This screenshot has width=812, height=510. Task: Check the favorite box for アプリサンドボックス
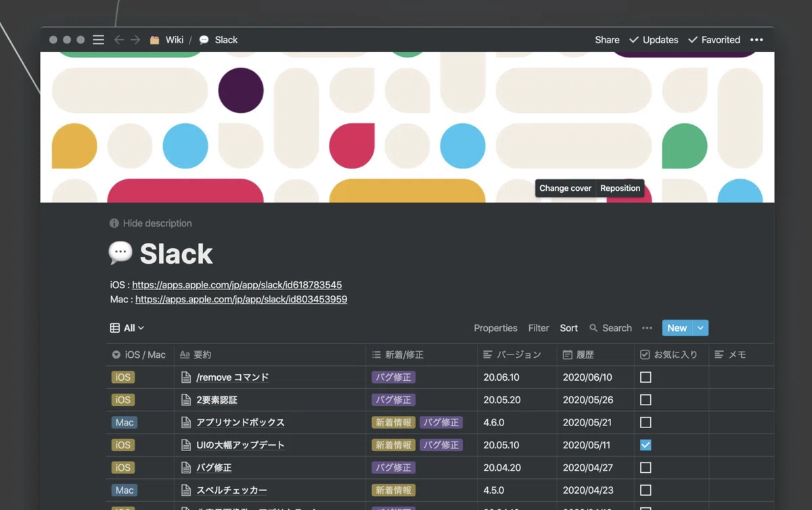pos(646,423)
